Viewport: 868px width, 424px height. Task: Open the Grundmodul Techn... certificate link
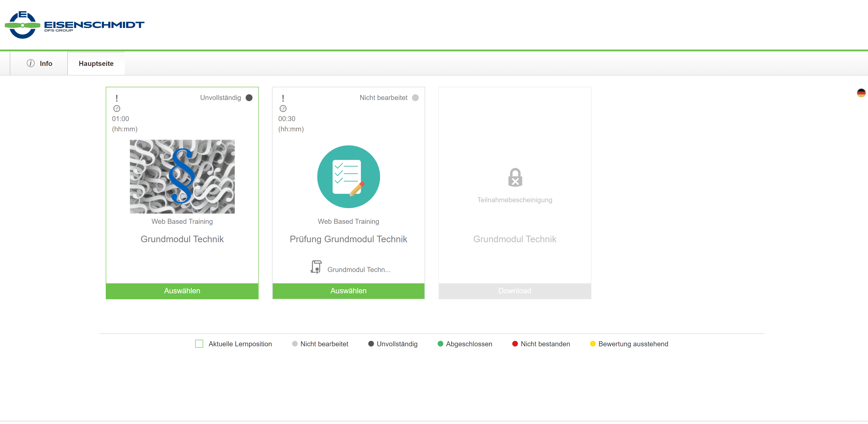(359, 269)
